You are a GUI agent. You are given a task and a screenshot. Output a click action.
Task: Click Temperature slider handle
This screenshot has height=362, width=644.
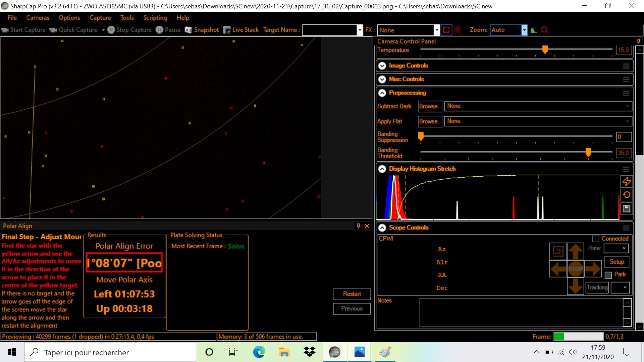[545, 50]
